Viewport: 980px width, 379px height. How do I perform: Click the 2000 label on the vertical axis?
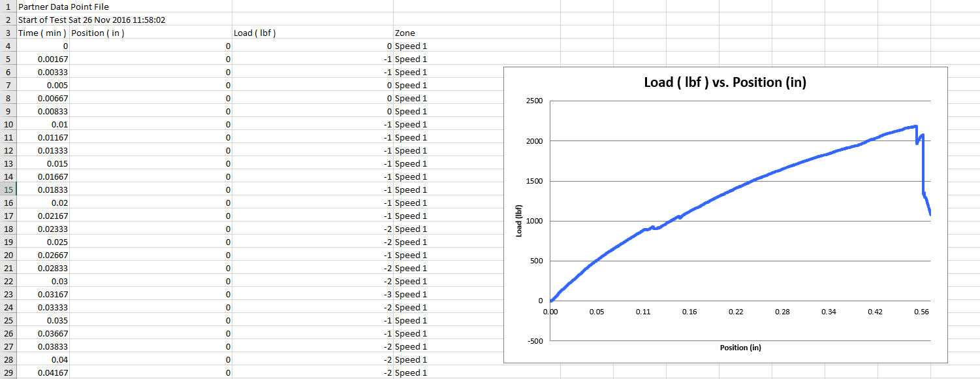pyautogui.click(x=533, y=141)
